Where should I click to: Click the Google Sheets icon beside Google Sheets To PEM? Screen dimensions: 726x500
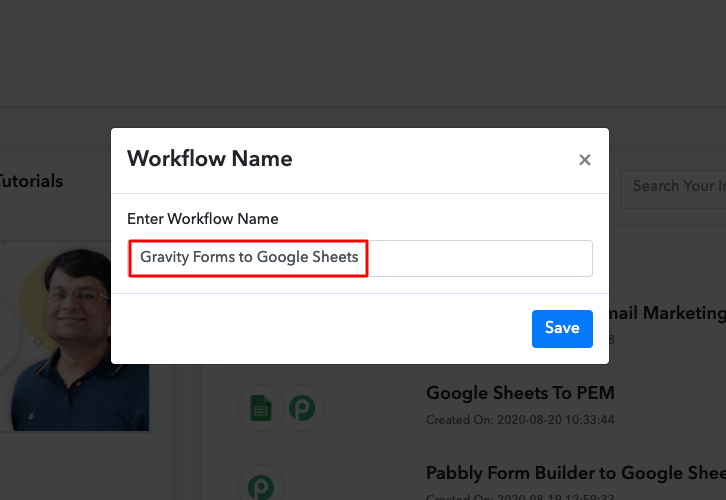(x=260, y=408)
